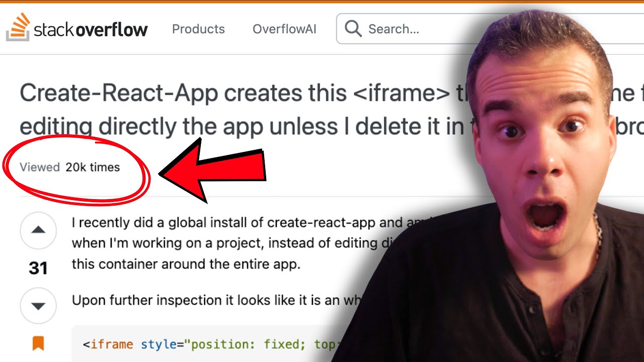Click the 'Viewed 20k times' text
Image resolution: width=644 pixels, height=362 pixels.
[70, 167]
